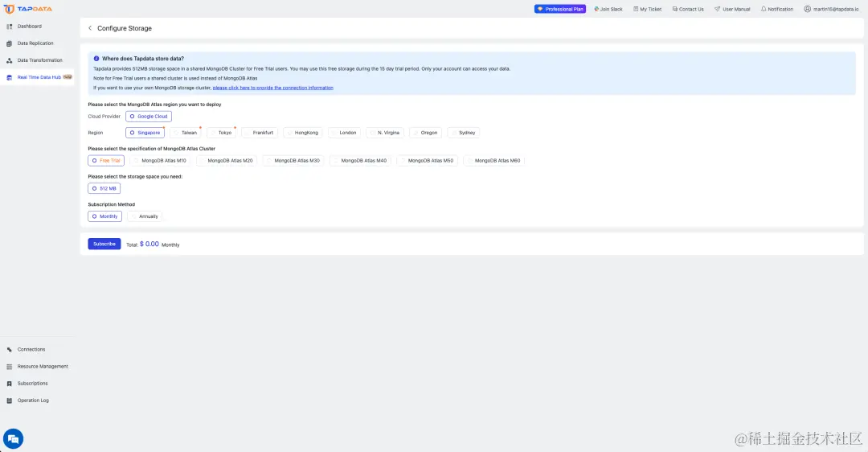Click the Subscriptions sidebar icon
Viewport: 868px width, 452px height.
coord(10,384)
